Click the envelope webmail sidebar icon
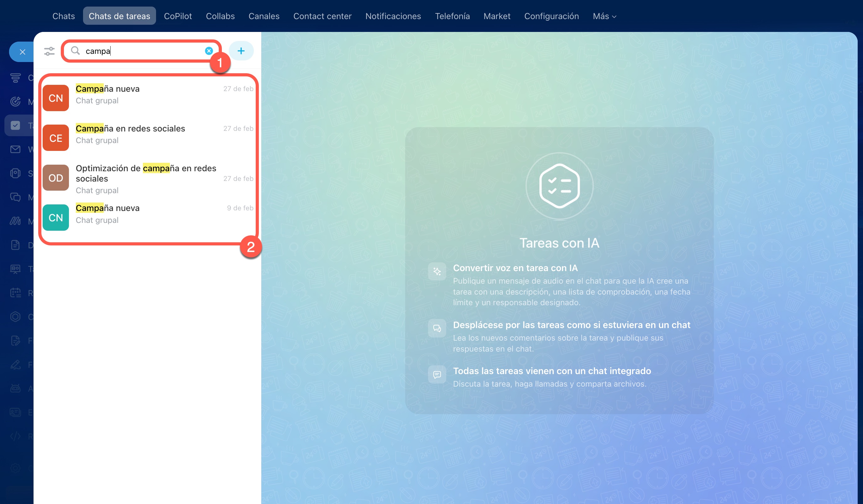 (x=15, y=149)
